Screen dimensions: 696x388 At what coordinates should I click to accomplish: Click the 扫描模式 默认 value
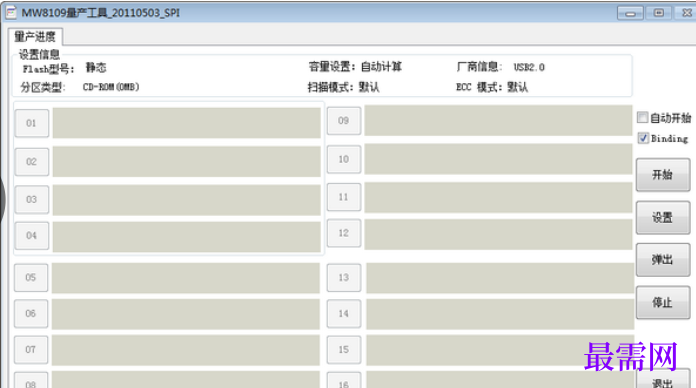click(369, 87)
